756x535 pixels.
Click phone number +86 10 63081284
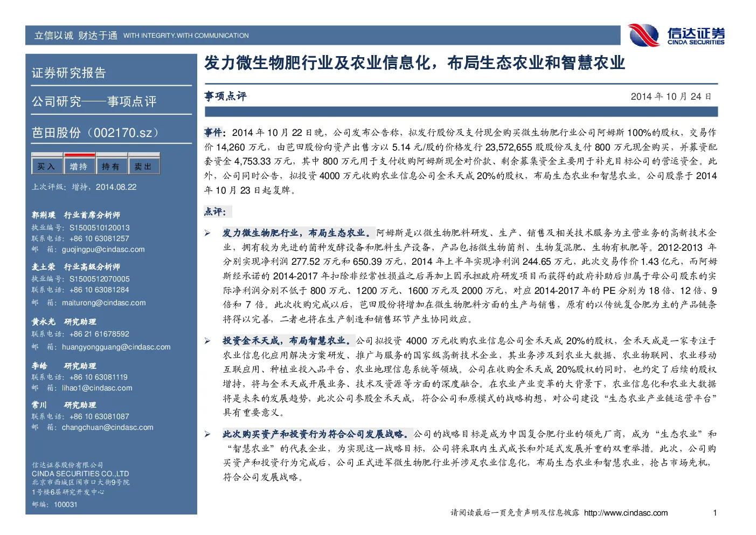[100, 290]
